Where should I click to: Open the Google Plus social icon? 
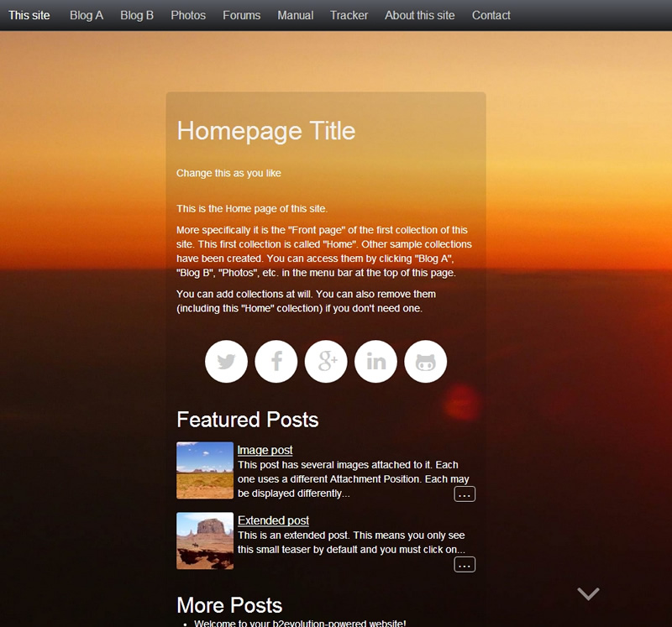[x=326, y=362]
